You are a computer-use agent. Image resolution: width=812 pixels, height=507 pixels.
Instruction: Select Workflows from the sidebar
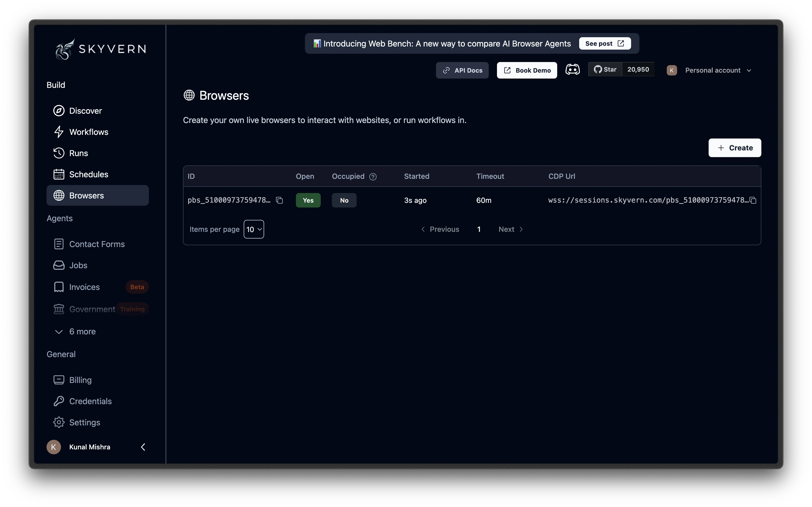click(89, 132)
